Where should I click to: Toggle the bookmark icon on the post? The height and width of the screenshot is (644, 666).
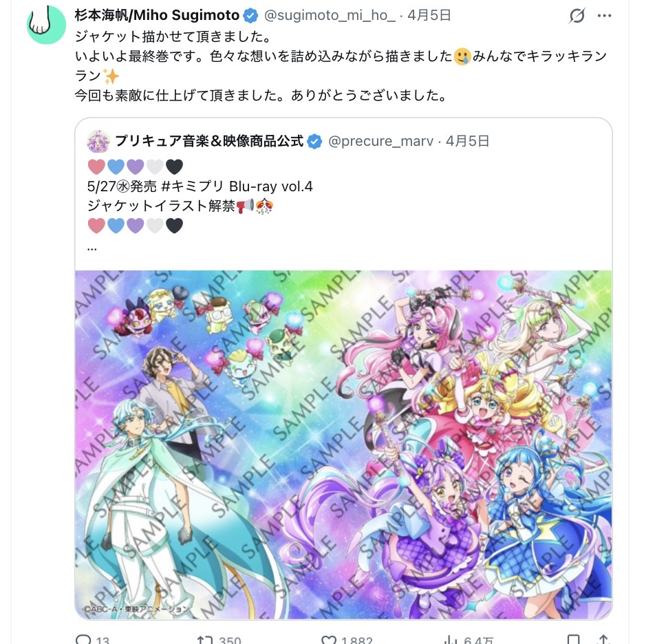coord(573,640)
